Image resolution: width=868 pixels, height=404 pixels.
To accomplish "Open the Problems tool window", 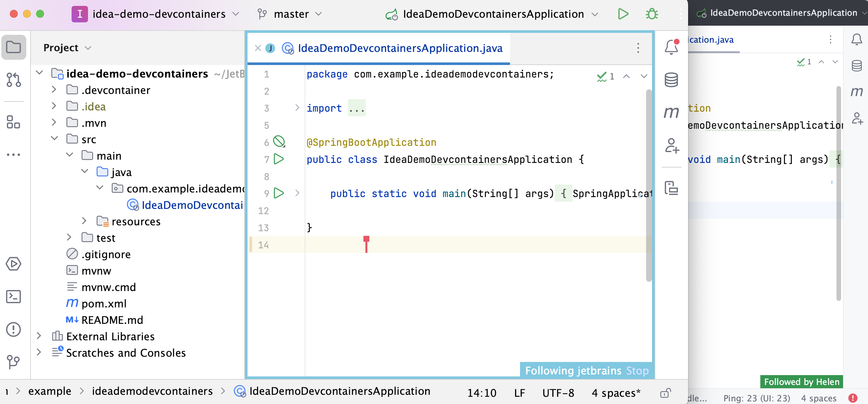I will tap(13, 329).
